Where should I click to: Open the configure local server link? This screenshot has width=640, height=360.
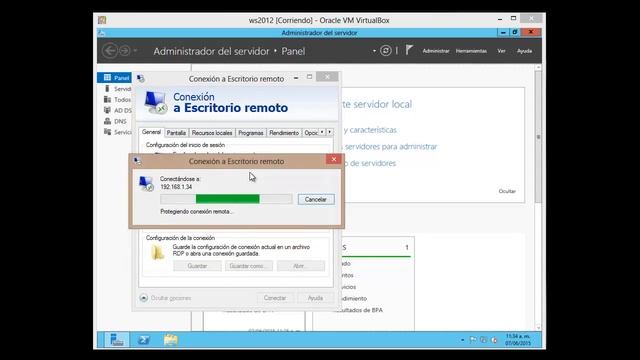(x=376, y=104)
